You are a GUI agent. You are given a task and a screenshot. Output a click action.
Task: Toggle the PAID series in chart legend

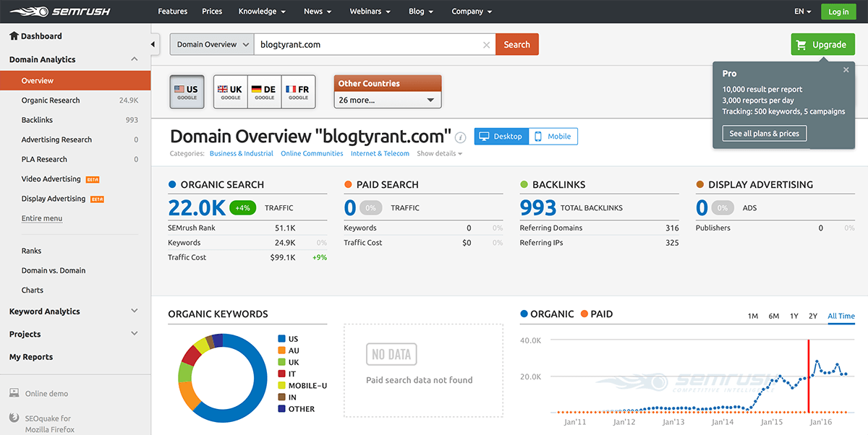pos(595,314)
